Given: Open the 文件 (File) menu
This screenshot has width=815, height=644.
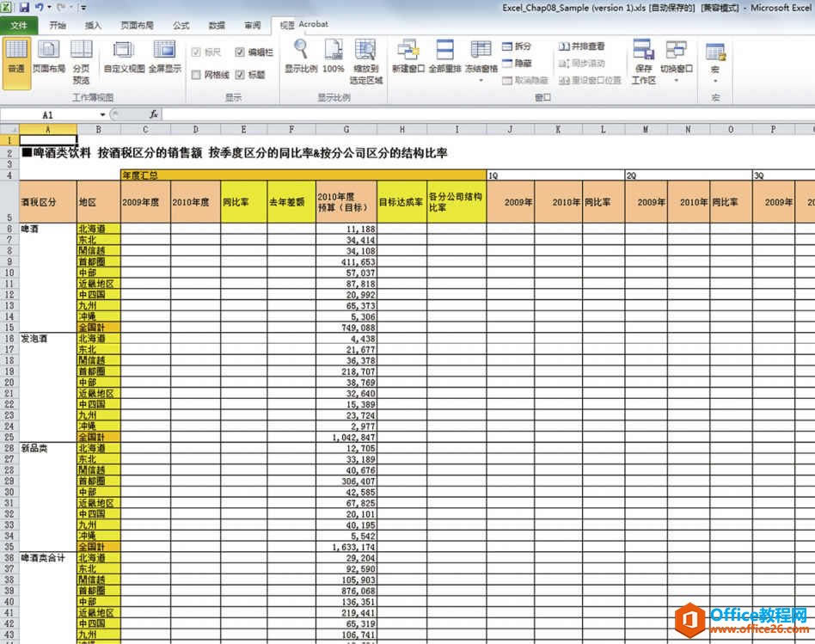Looking at the screenshot, I should (17, 24).
